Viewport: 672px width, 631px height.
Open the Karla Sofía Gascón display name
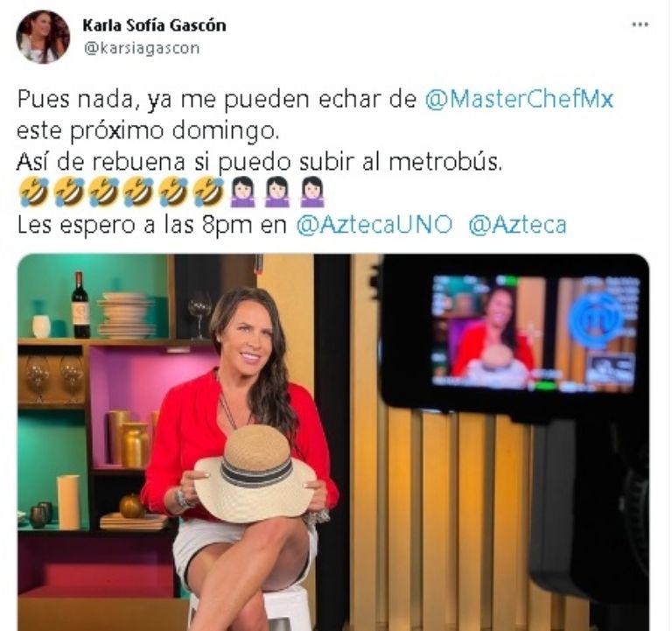click(154, 25)
